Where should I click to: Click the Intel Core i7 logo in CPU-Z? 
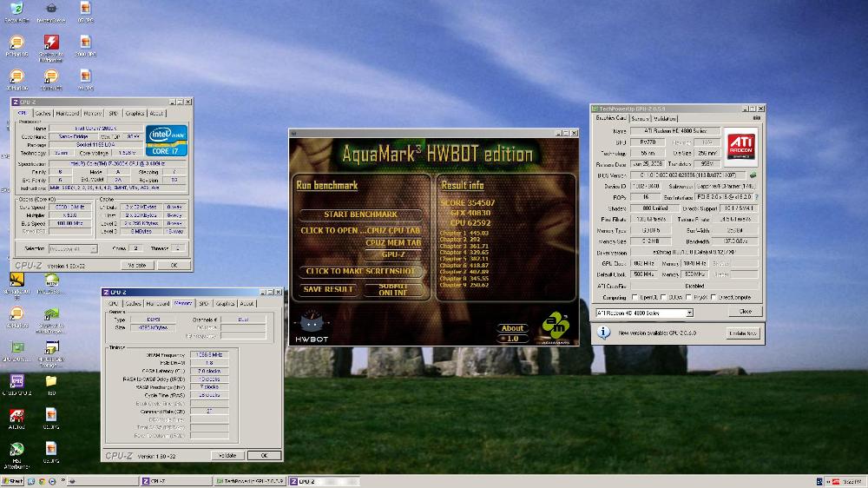pyautogui.click(x=166, y=140)
